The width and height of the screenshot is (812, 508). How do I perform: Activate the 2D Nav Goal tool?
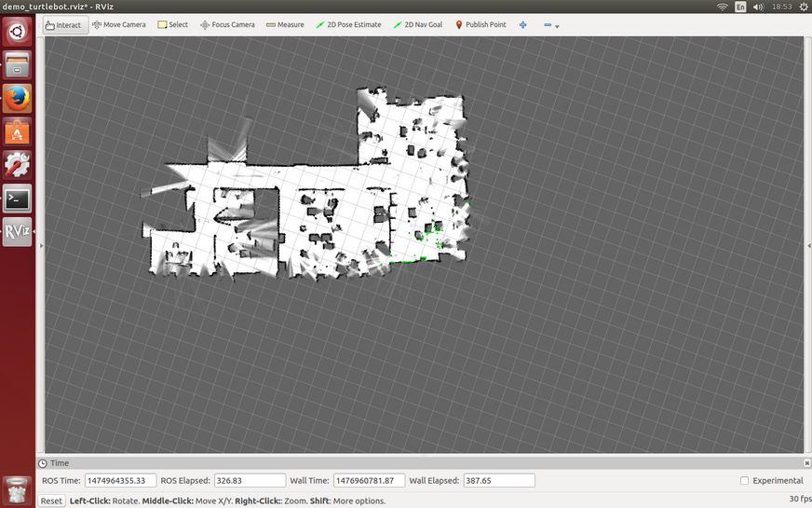click(417, 25)
